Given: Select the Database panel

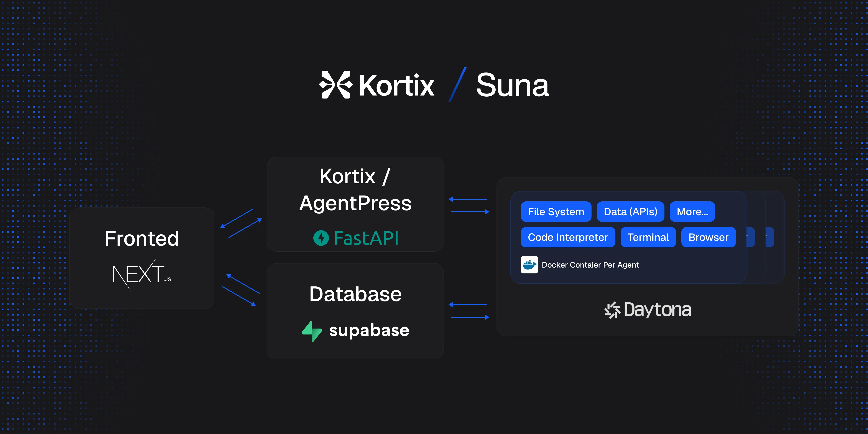Looking at the screenshot, I should (355, 311).
